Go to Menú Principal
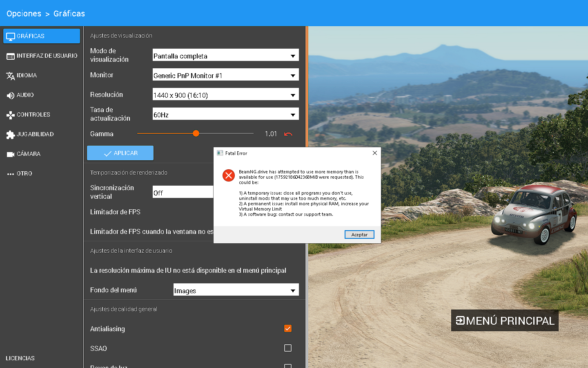This screenshot has width=588, height=368. [x=505, y=321]
